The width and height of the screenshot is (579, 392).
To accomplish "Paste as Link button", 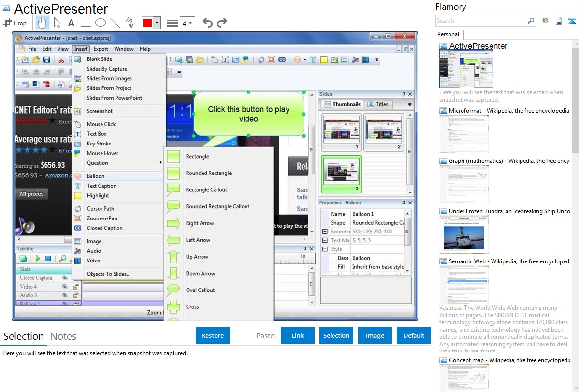I will [x=298, y=335].
